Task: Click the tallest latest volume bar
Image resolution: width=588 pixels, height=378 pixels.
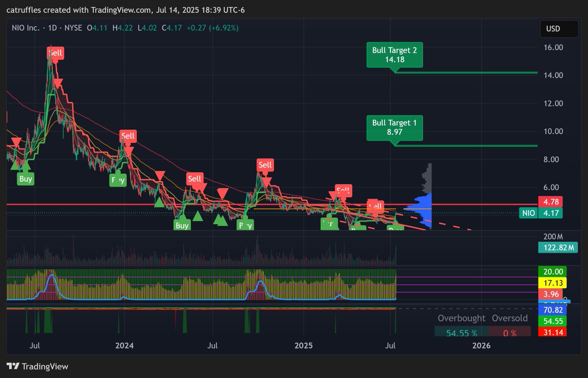Action: point(395,255)
